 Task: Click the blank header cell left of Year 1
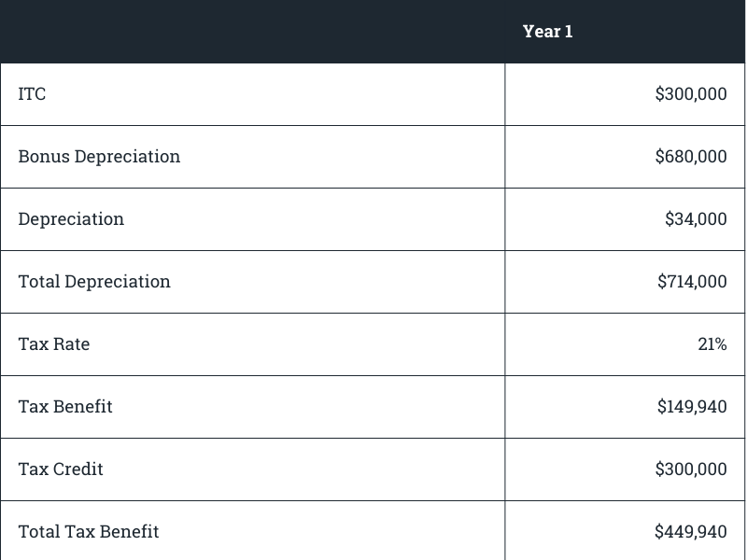(252, 31)
